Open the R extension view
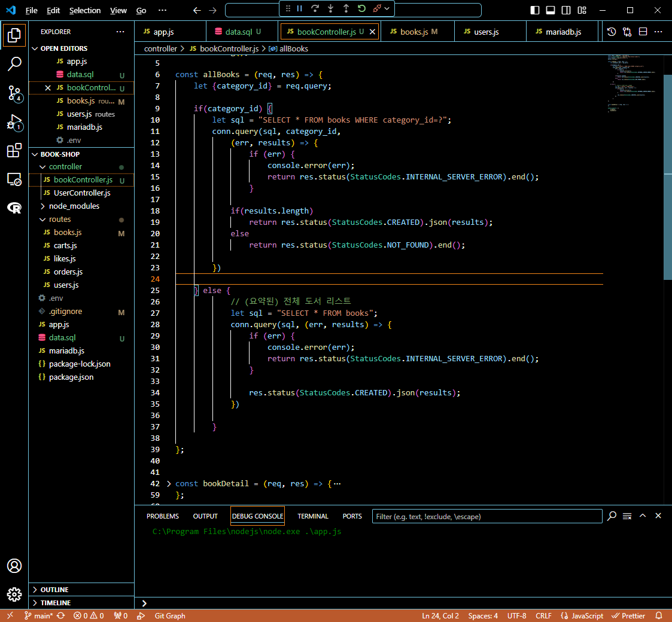 [14, 208]
